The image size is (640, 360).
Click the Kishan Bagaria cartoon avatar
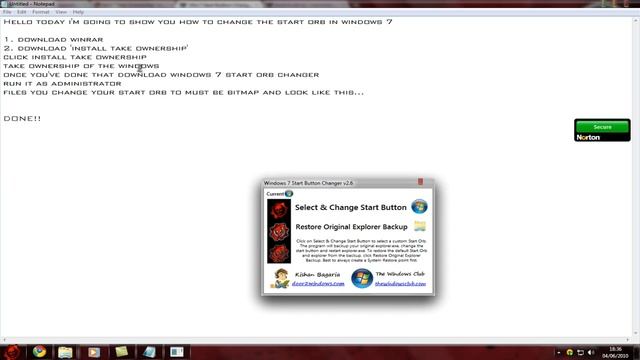click(x=280, y=278)
